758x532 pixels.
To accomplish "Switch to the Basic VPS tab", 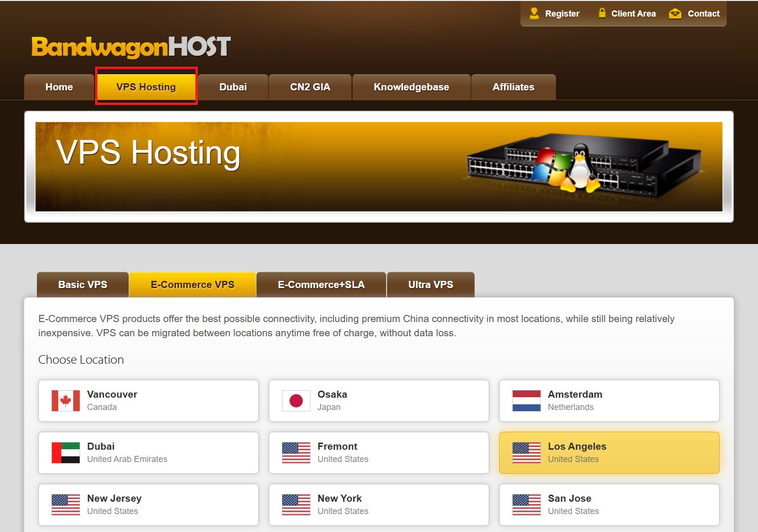I will click(83, 285).
